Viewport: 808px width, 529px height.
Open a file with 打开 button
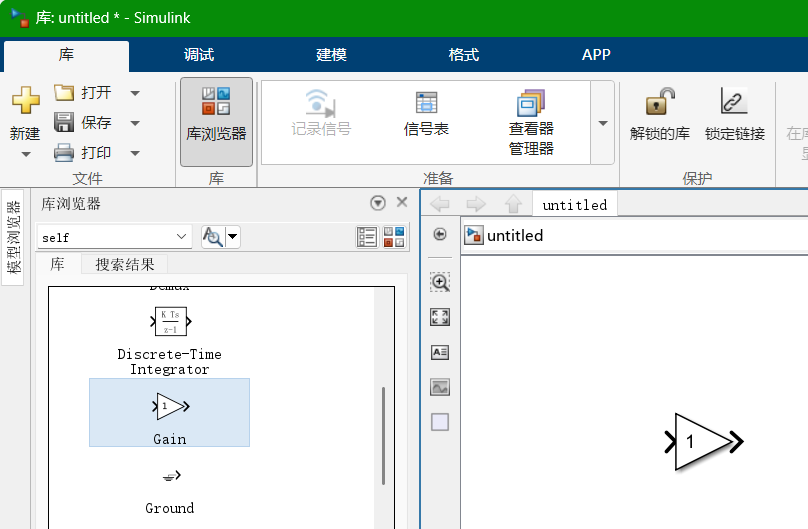click(x=83, y=93)
